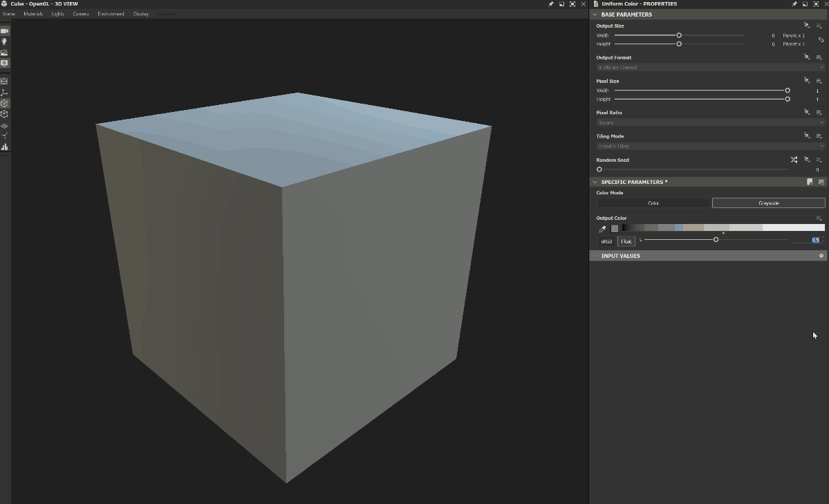Image resolution: width=829 pixels, height=504 pixels.
Task: Click the Output Size Height slider handle
Action: (679, 44)
